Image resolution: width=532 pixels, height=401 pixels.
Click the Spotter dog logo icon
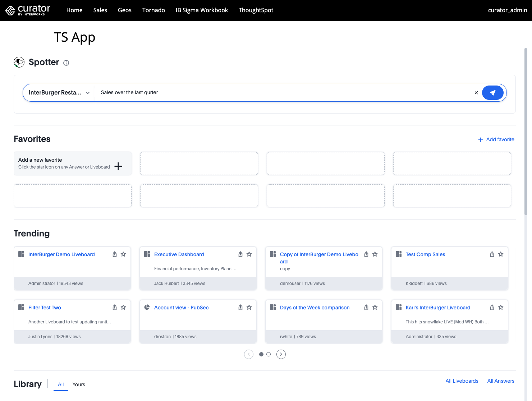pos(19,62)
